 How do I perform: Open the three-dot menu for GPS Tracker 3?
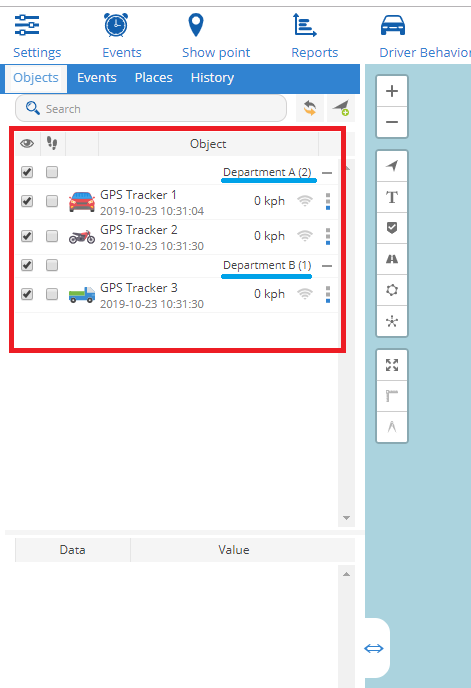328,294
